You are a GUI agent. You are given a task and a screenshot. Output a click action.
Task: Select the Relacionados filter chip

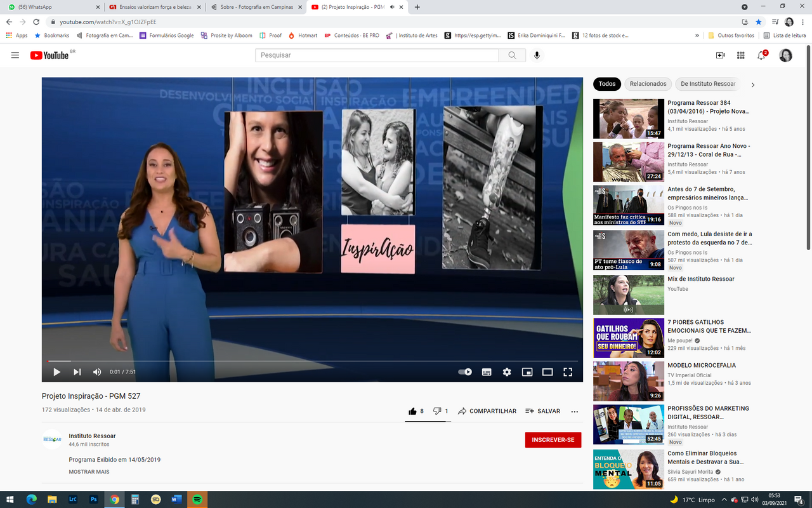(x=648, y=84)
